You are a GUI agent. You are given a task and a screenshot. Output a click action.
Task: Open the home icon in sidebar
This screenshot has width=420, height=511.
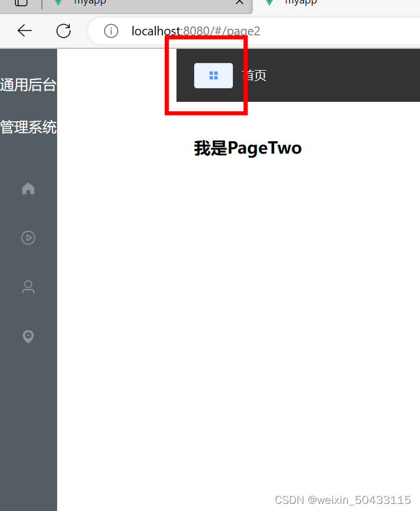[28, 188]
